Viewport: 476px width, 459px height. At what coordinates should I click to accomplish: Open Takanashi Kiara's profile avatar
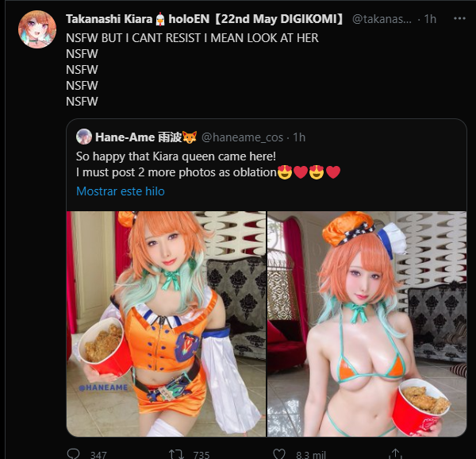tap(37, 29)
